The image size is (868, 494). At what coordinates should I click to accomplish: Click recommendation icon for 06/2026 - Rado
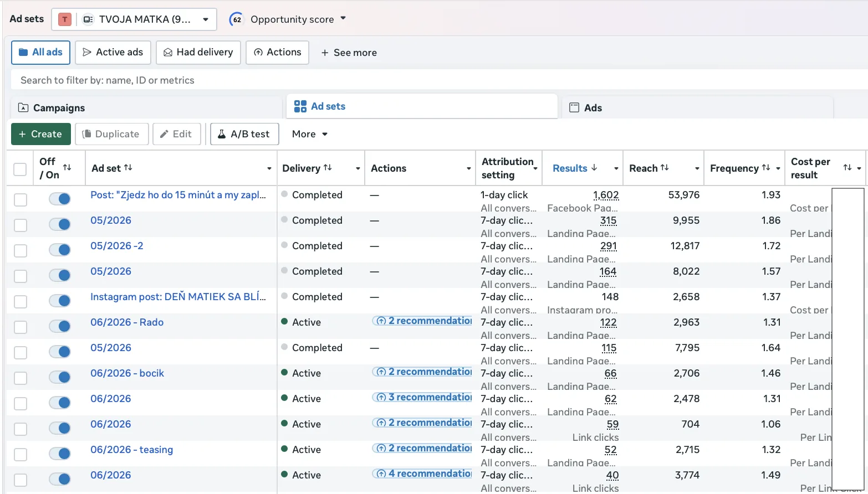(x=381, y=321)
